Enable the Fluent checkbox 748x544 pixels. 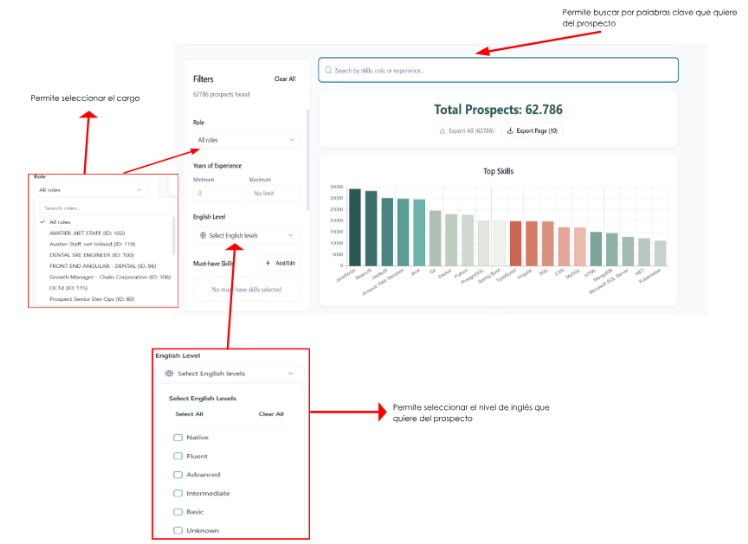coord(178,456)
